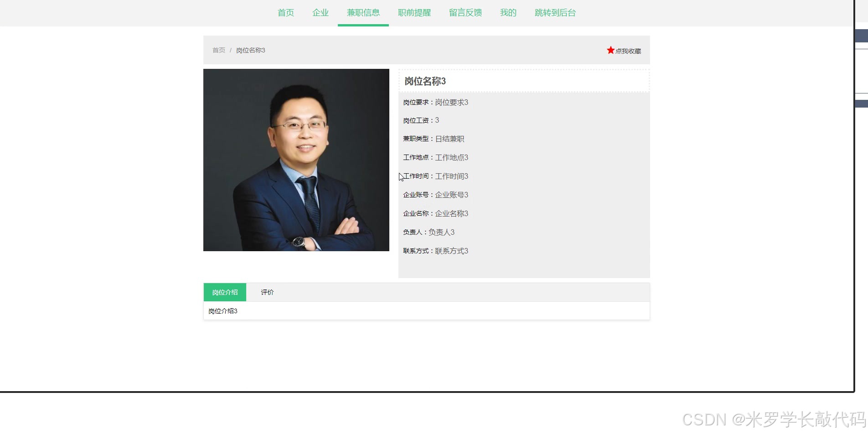Switch to the 评价 tab

coord(267,292)
